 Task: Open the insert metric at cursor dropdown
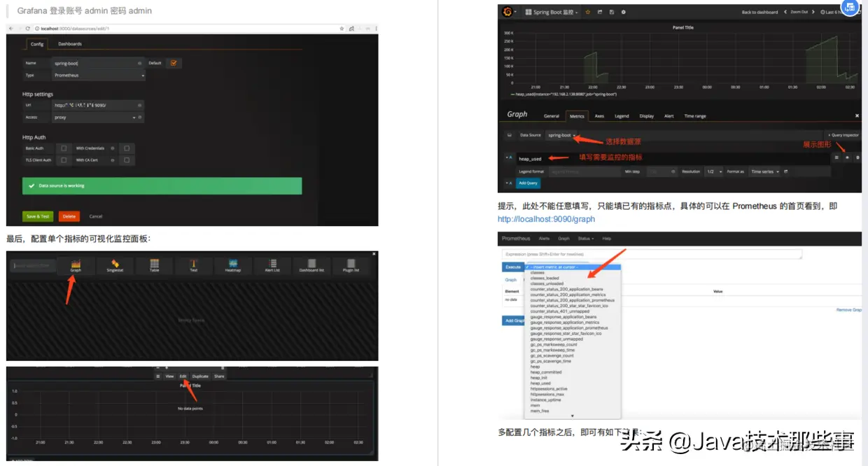pyautogui.click(x=572, y=267)
